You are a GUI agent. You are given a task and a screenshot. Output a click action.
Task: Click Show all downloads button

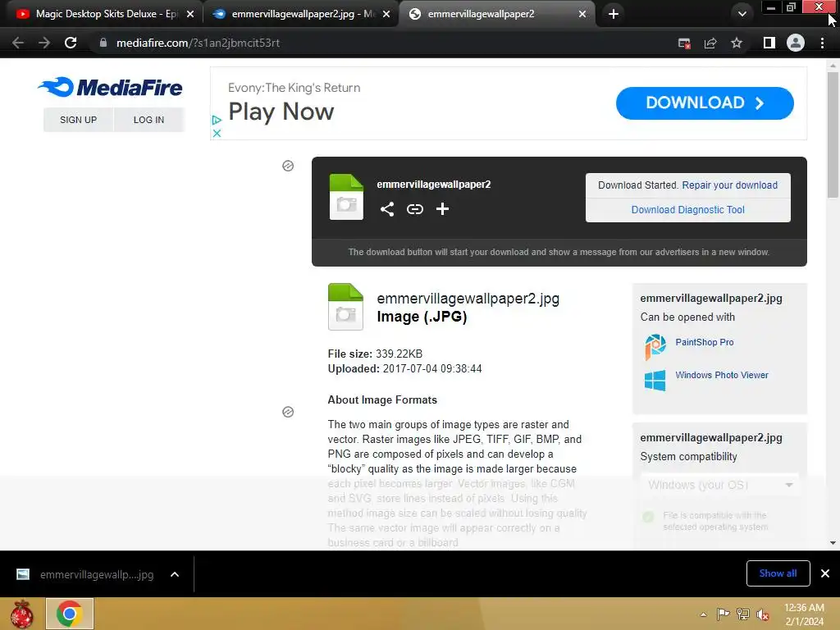778,573
